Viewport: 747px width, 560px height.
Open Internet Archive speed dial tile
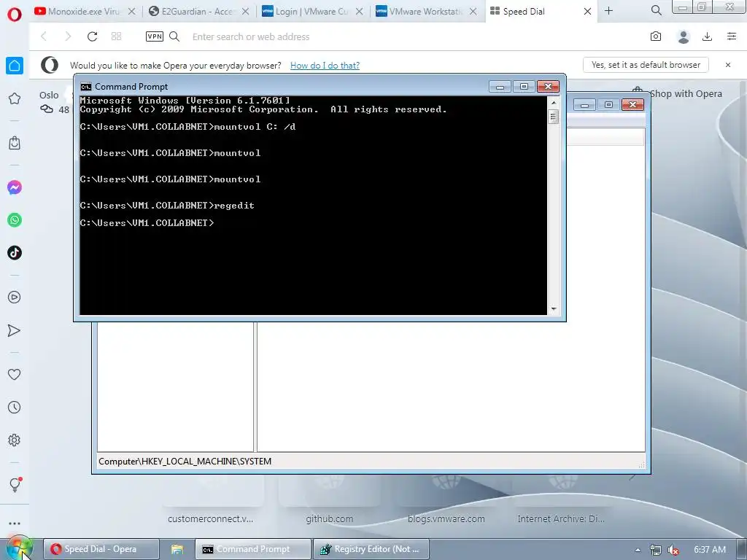coord(561,518)
